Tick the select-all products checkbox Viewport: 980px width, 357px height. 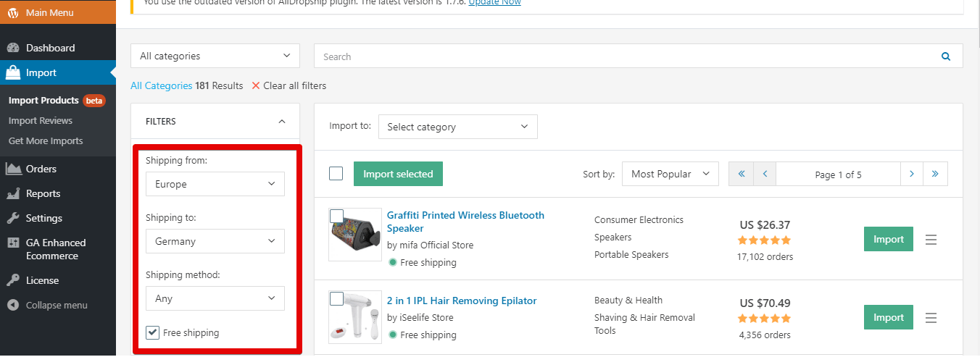pos(336,174)
